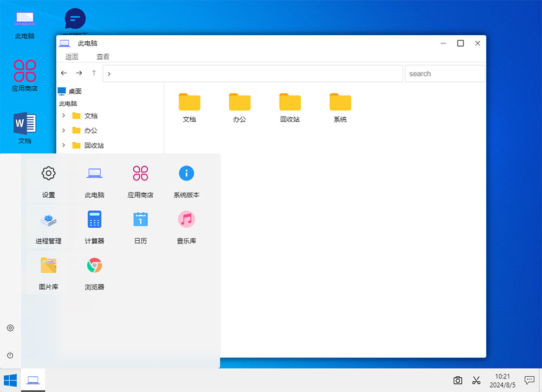The height and width of the screenshot is (392, 542).
Task: Click the Windows start button
Action: pyautogui.click(x=10, y=380)
